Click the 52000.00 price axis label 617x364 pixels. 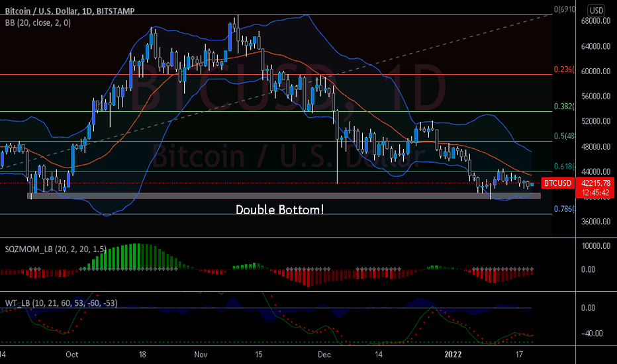(596, 121)
